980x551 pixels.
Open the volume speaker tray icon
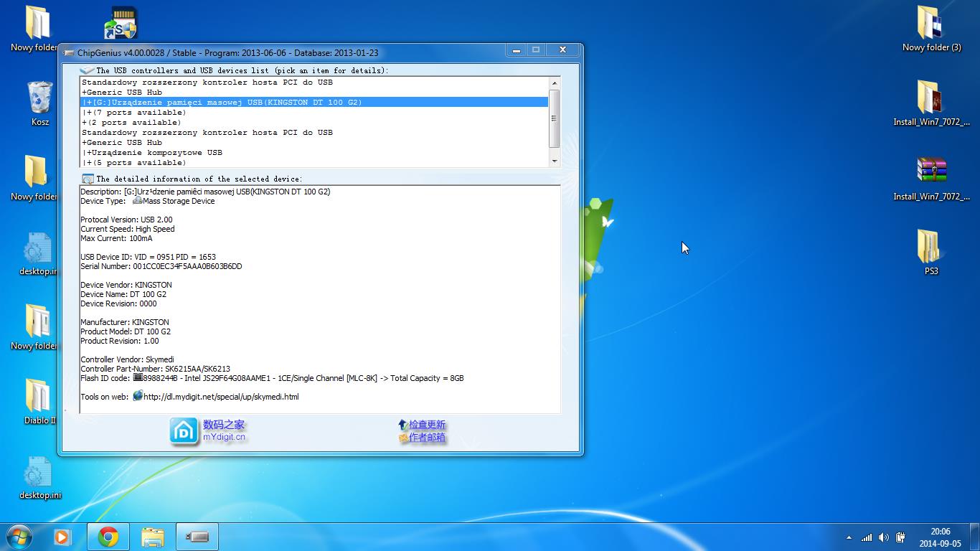pos(883,537)
